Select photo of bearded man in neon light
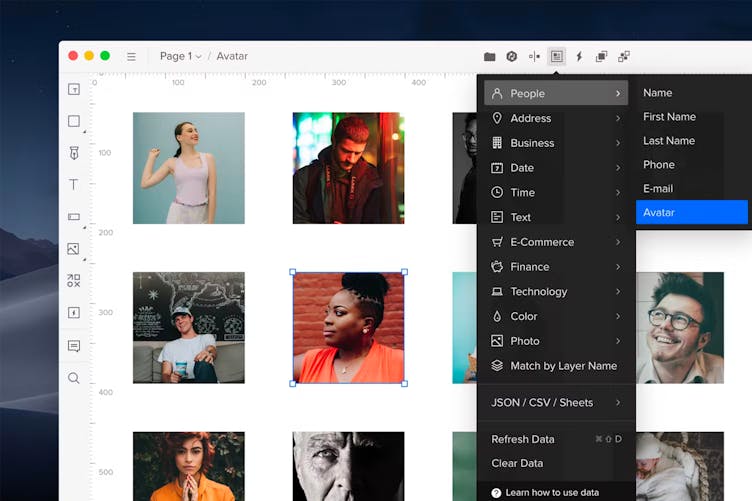The image size is (752, 501). (349, 168)
